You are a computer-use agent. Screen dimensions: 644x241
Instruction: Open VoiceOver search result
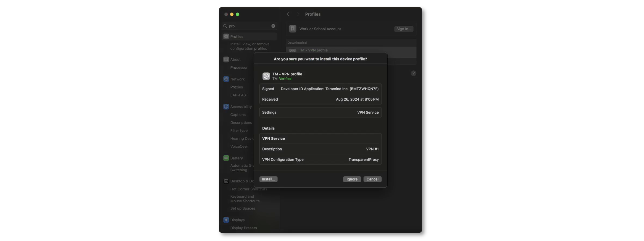(x=239, y=146)
